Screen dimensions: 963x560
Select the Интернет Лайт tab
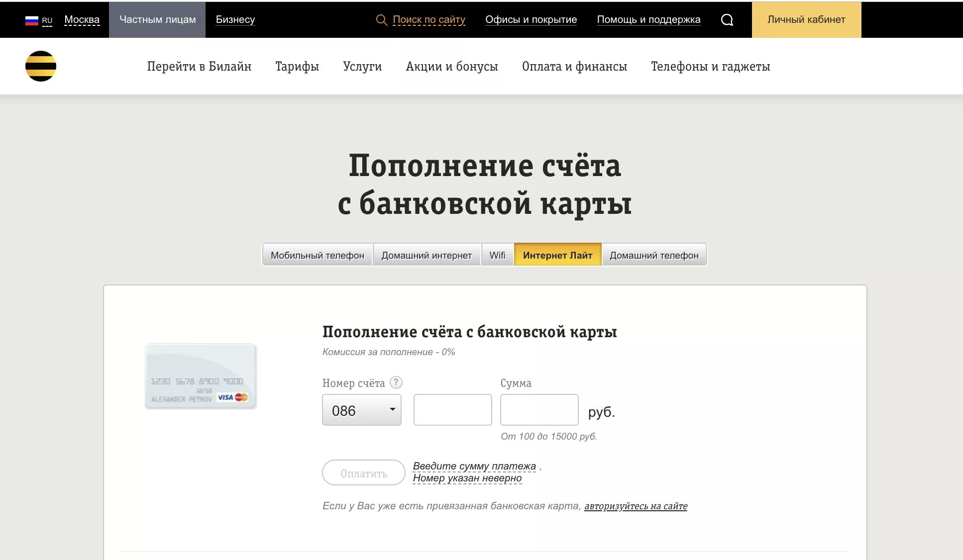tap(557, 255)
